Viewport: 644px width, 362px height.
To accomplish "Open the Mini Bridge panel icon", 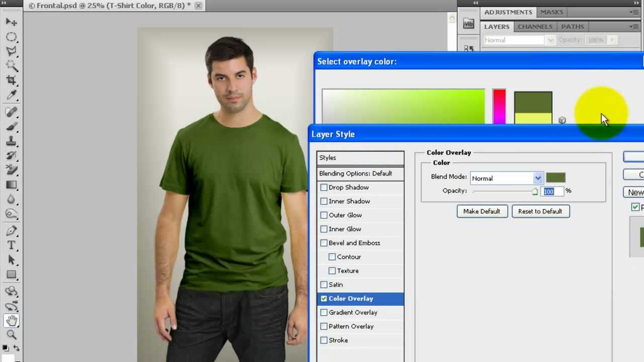I will tap(468, 24).
